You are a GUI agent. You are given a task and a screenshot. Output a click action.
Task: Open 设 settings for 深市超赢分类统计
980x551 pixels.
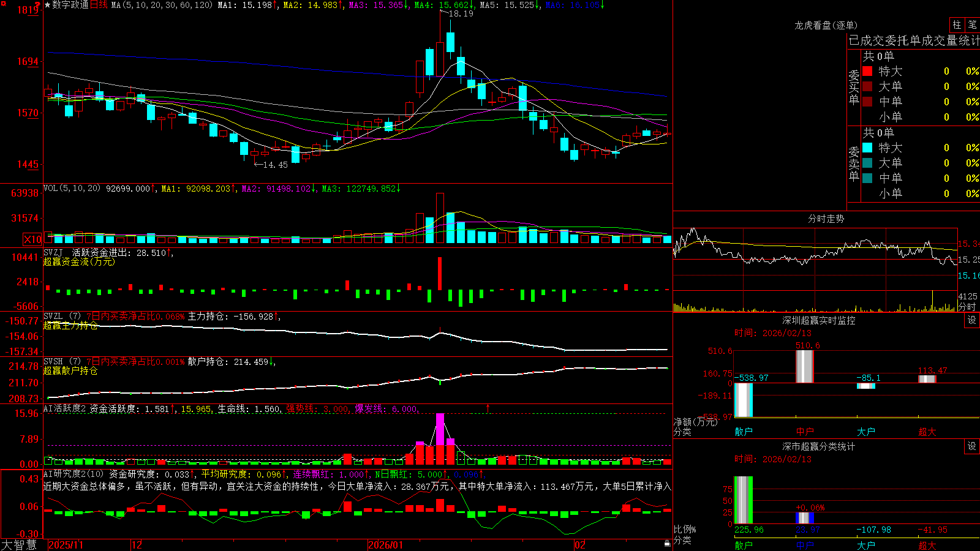(972, 446)
